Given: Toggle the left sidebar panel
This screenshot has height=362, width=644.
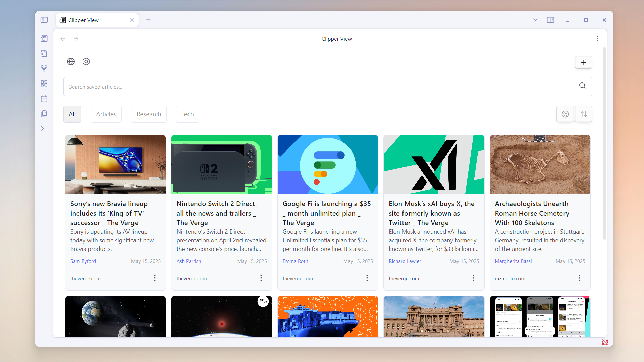Looking at the screenshot, I should tap(44, 20).
